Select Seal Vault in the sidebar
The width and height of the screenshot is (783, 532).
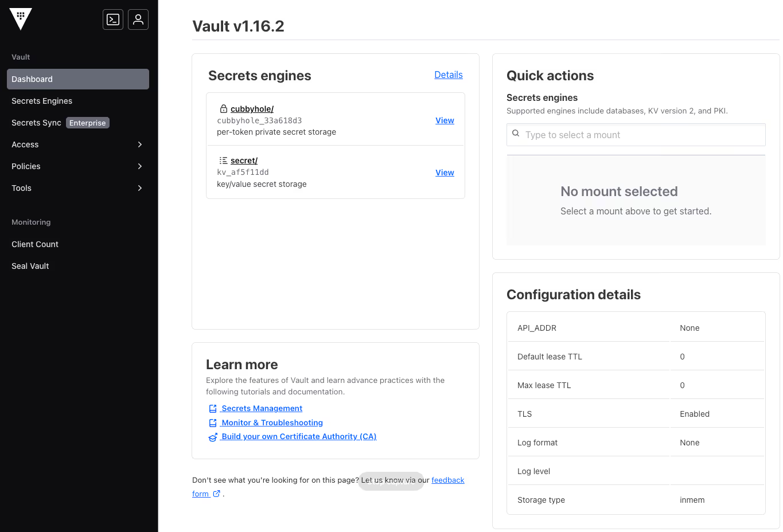[x=30, y=266]
